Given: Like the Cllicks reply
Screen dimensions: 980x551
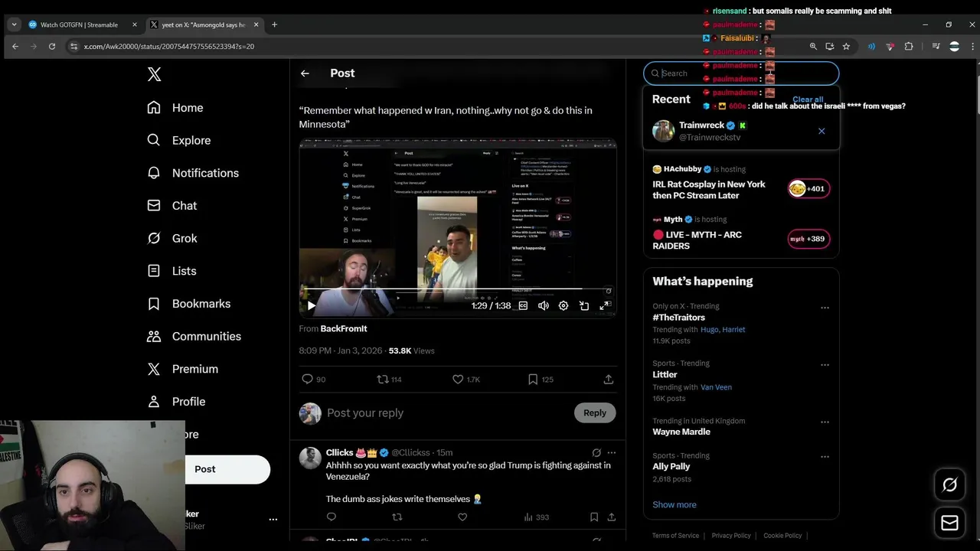Looking at the screenshot, I should [x=462, y=517].
